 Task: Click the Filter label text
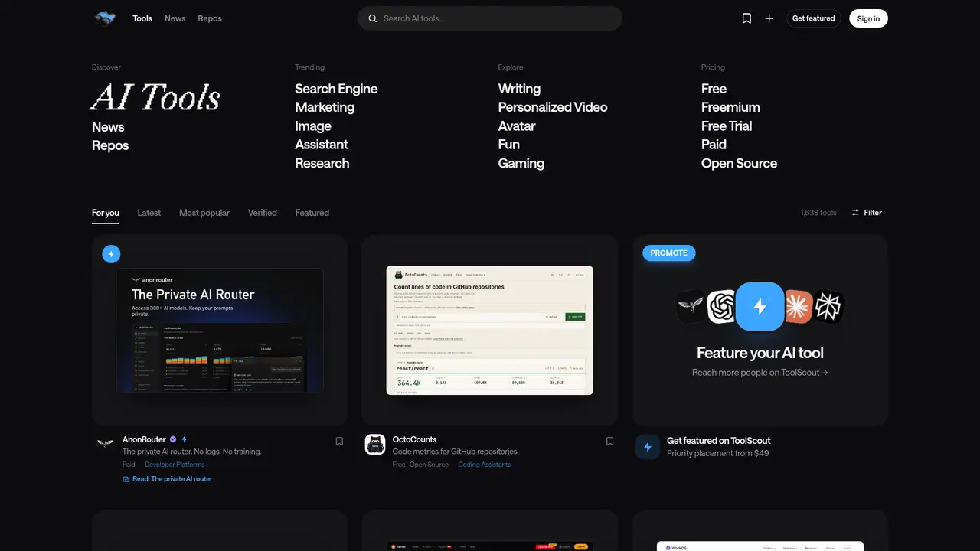tap(873, 213)
